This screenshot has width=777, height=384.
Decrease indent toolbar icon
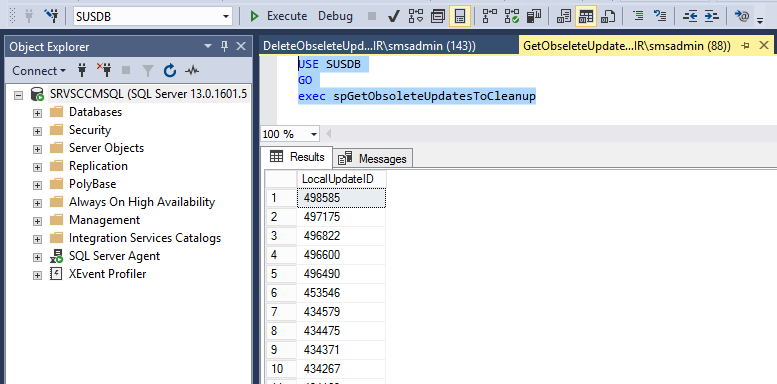point(690,16)
